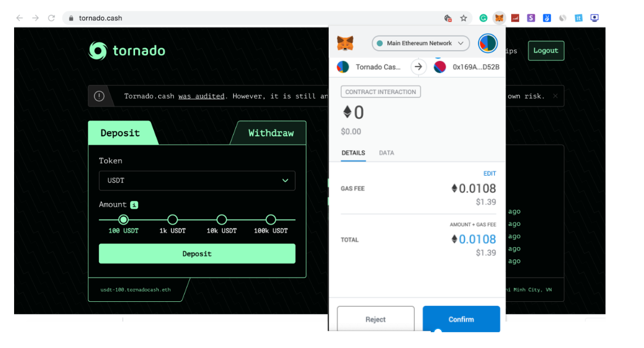This screenshot has width=644, height=348.
Task: Click the 100k USDT label
Action: [x=271, y=231]
